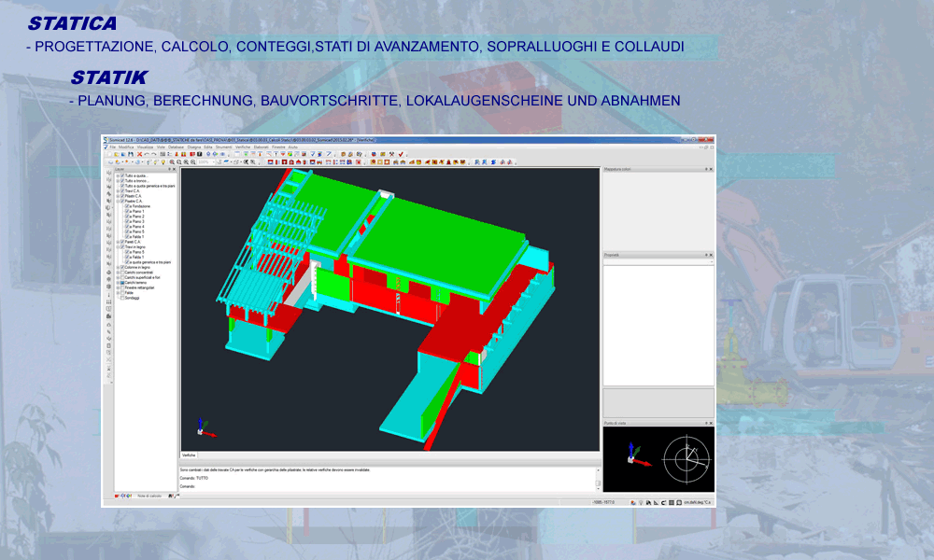This screenshot has height=560, width=934.
Task: Uncheck the Pareti C.A. layer checkbox
Action: coord(122,242)
